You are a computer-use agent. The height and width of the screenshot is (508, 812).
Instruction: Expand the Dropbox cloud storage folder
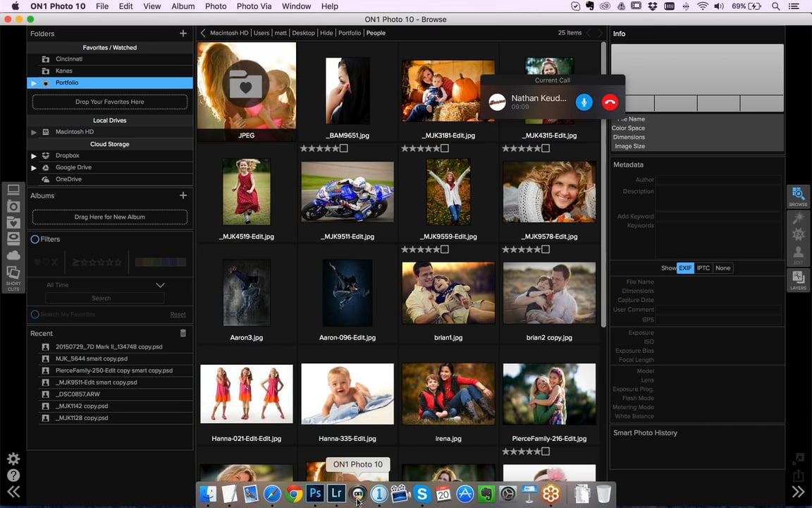[x=33, y=156]
